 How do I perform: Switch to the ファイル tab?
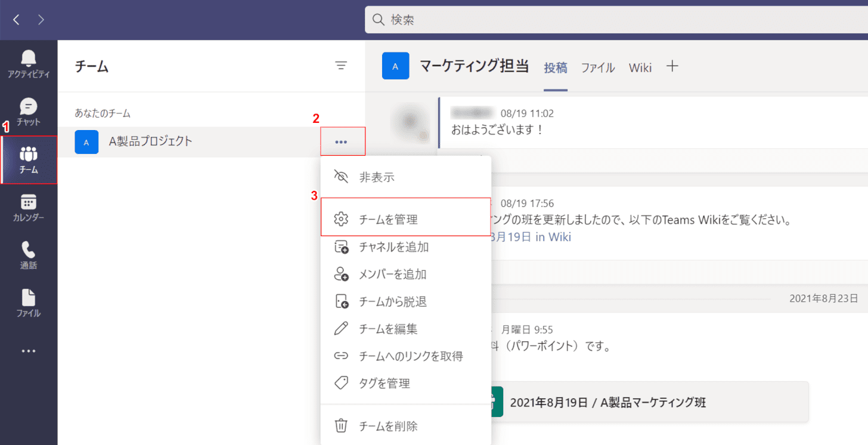point(598,67)
